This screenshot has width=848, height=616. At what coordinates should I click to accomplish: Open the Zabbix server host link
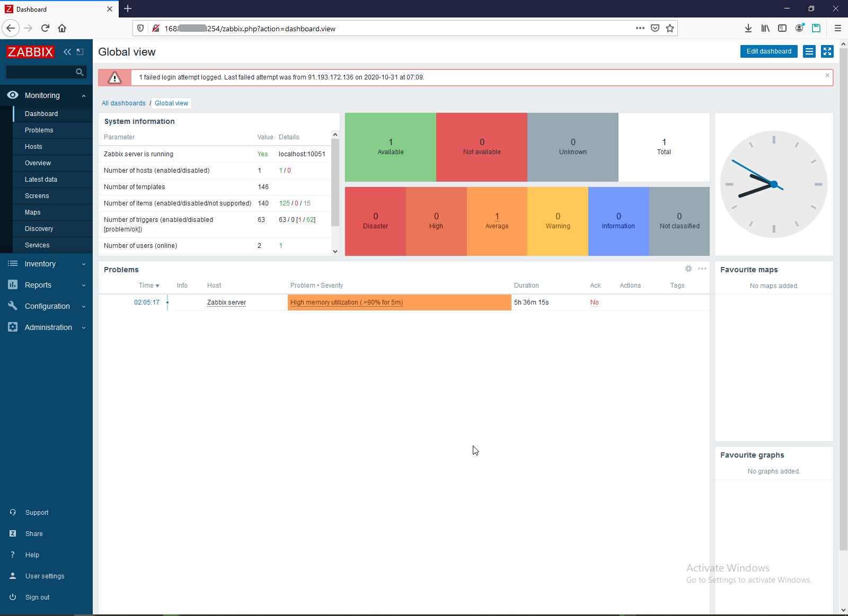(226, 302)
